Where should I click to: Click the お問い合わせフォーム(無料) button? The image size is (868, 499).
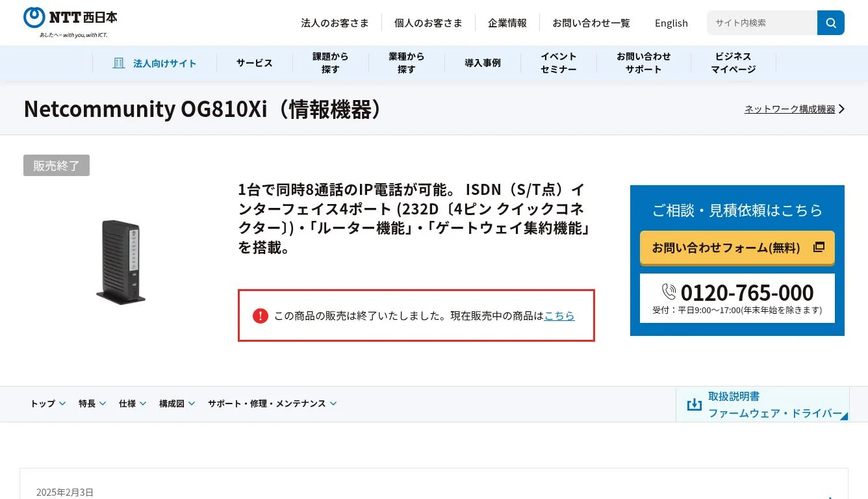click(737, 248)
